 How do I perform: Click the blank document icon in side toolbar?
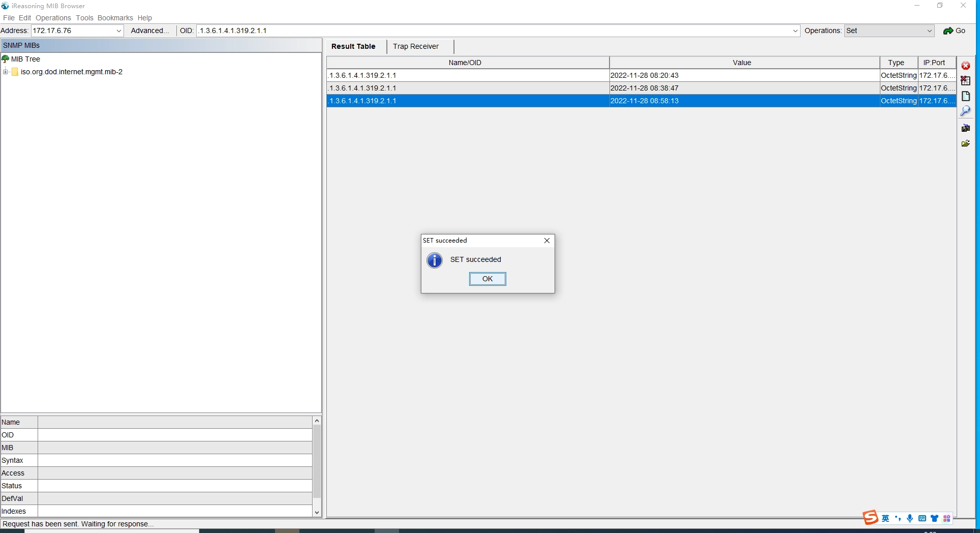click(966, 96)
